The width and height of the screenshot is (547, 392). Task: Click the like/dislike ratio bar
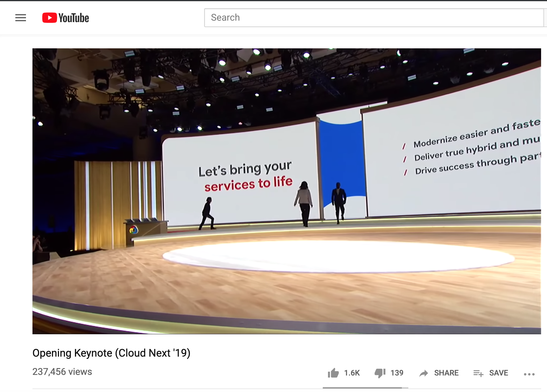pos(366,388)
